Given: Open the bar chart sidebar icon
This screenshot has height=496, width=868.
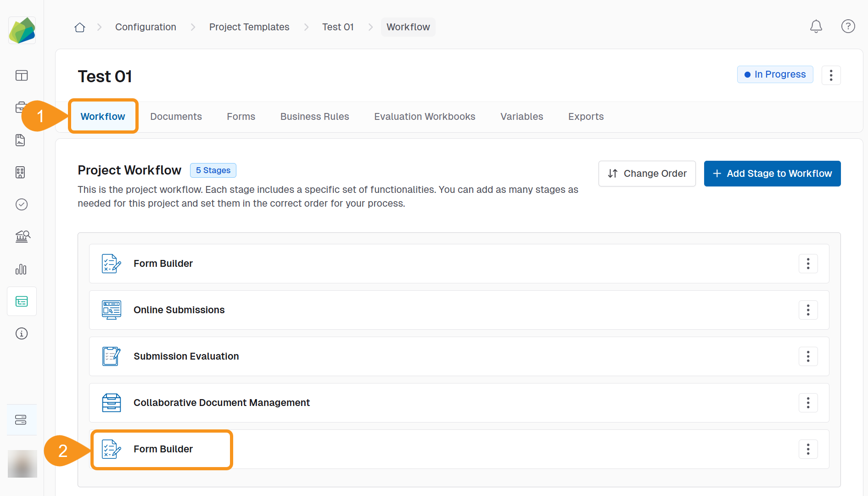Looking at the screenshot, I should coord(22,269).
